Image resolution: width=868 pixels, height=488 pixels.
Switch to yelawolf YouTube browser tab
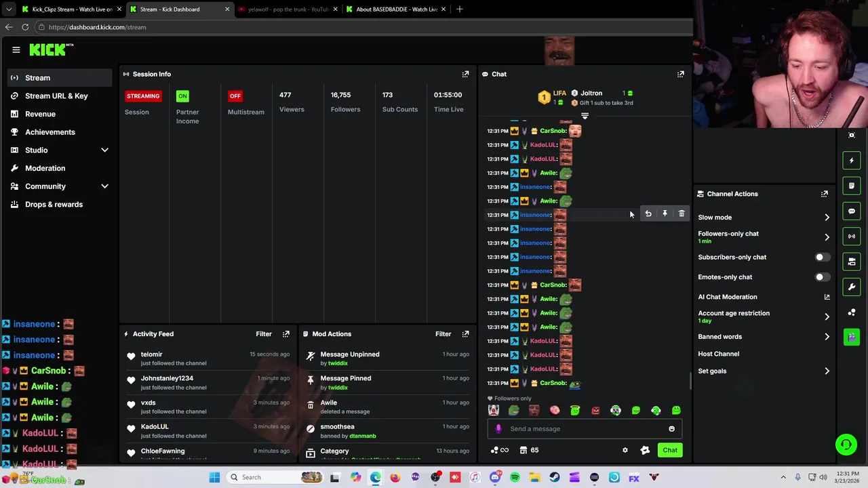(x=288, y=9)
